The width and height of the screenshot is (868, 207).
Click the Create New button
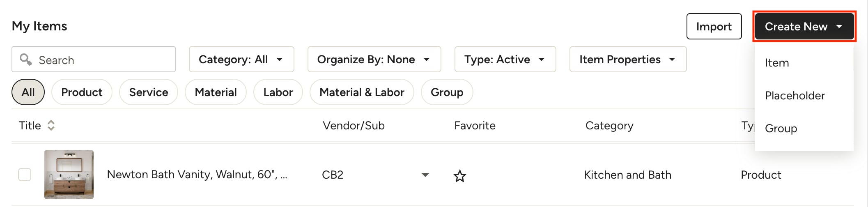click(x=804, y=27)
